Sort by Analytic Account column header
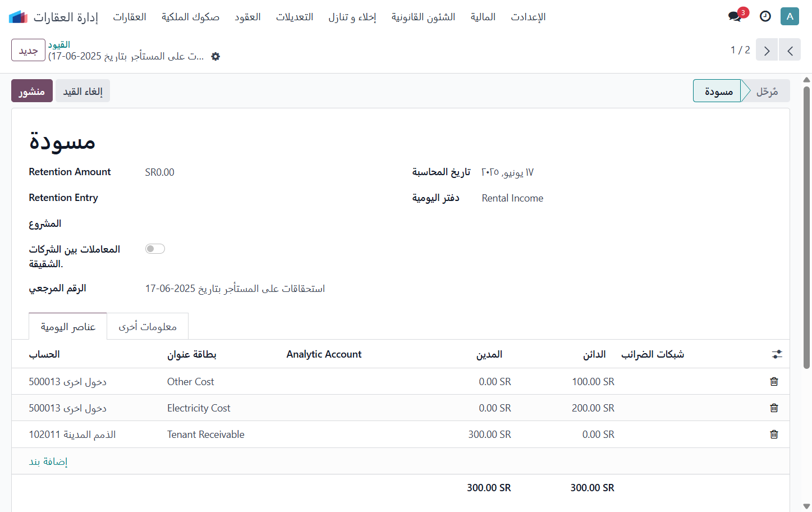 click(x=324, y=354)
